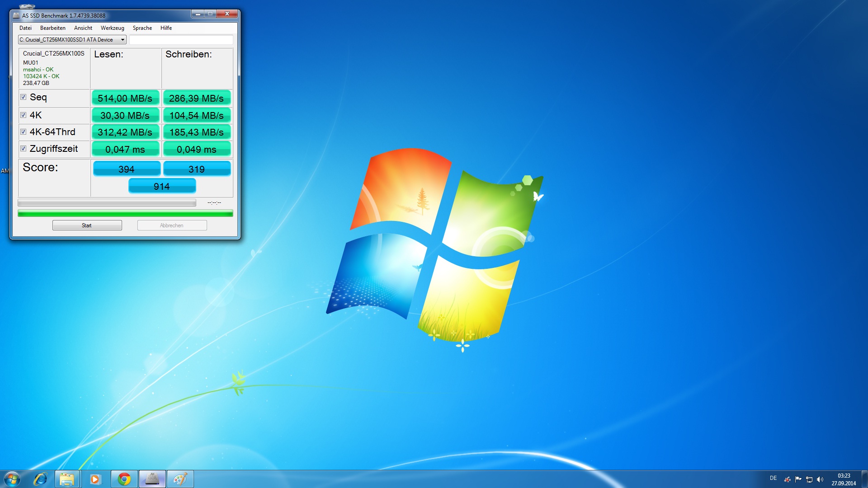Toggle the Zugriffszeit checkbox
Viewport: 868px width, 488px height.
(24, 149)
